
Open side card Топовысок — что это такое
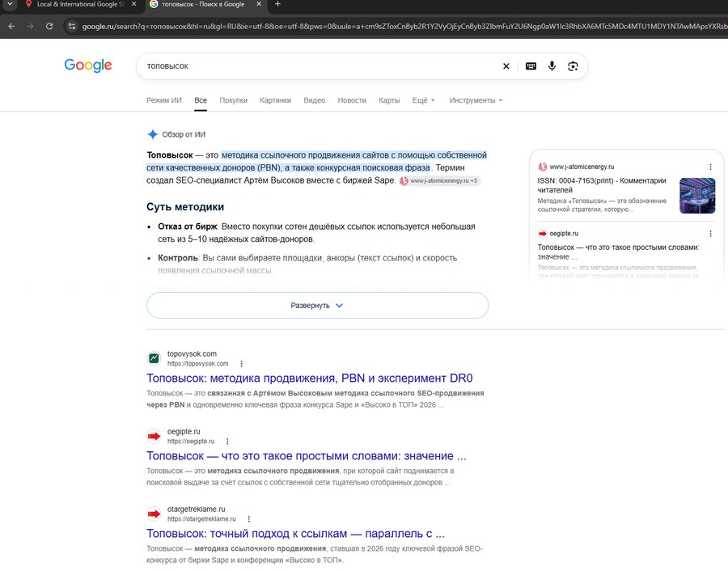coord(619,252)
